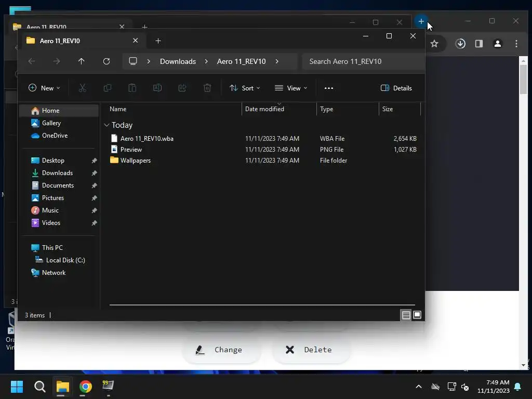Select the Aero 11_REV10 tab
Image resolution: width=532 pixels, height=399 pixels.
83,41
